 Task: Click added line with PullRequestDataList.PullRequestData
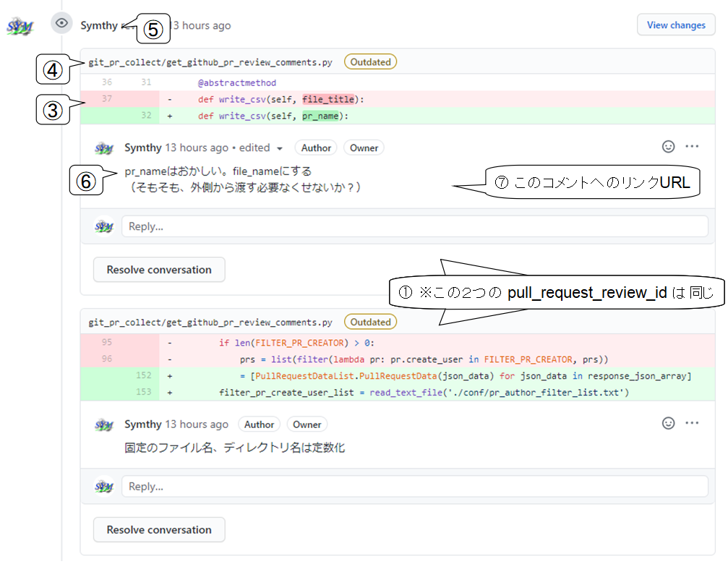[398, 376]
